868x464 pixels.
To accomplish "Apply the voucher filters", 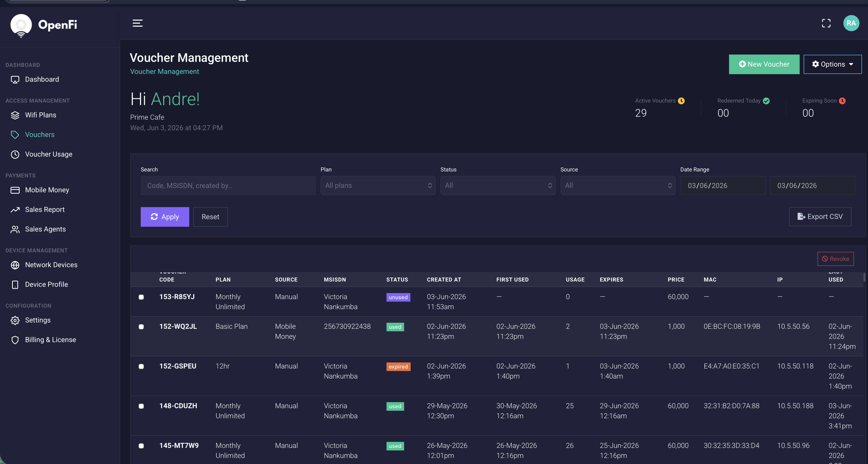I will [x=165, y=217].
